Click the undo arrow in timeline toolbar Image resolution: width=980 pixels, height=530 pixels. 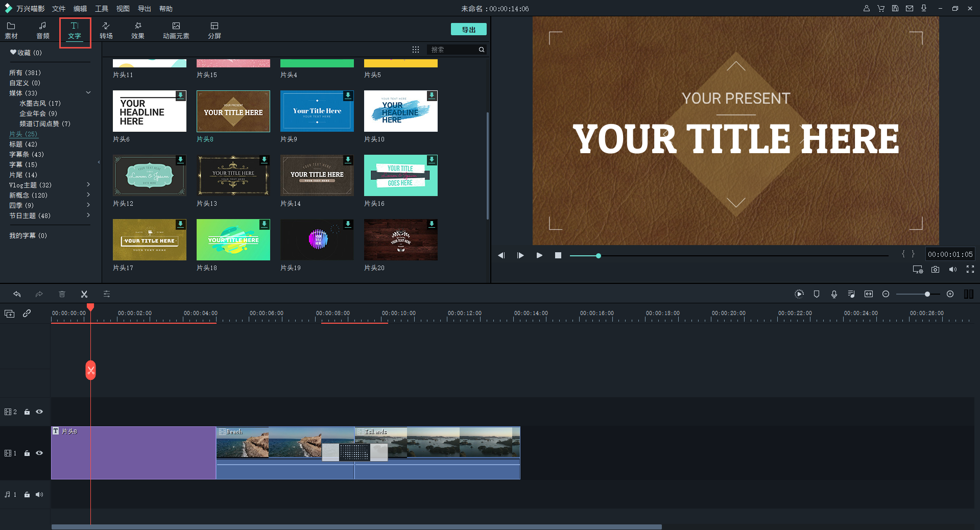pos(17,294)
